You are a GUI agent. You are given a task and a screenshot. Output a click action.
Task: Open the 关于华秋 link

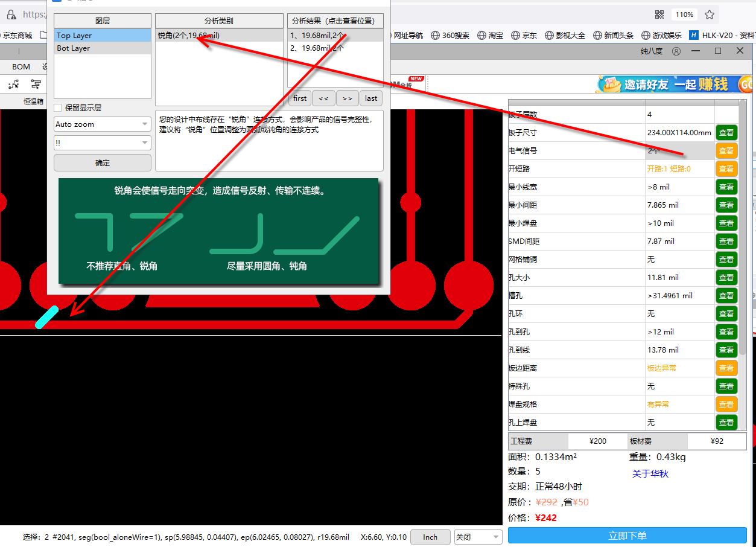650,474
